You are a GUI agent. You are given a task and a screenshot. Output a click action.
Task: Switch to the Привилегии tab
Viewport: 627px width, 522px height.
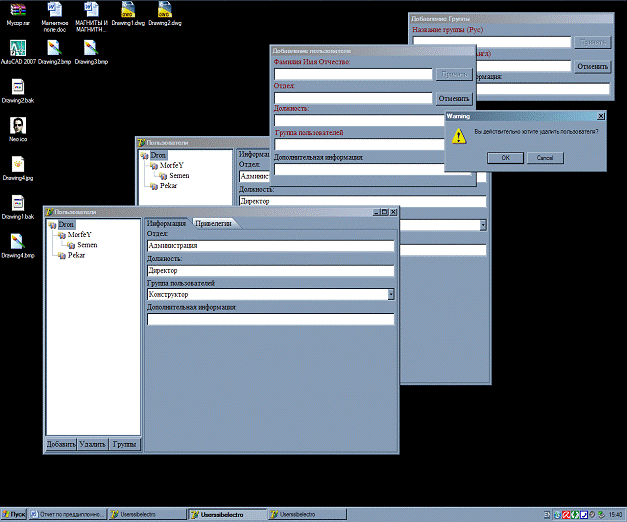(213, 224)
